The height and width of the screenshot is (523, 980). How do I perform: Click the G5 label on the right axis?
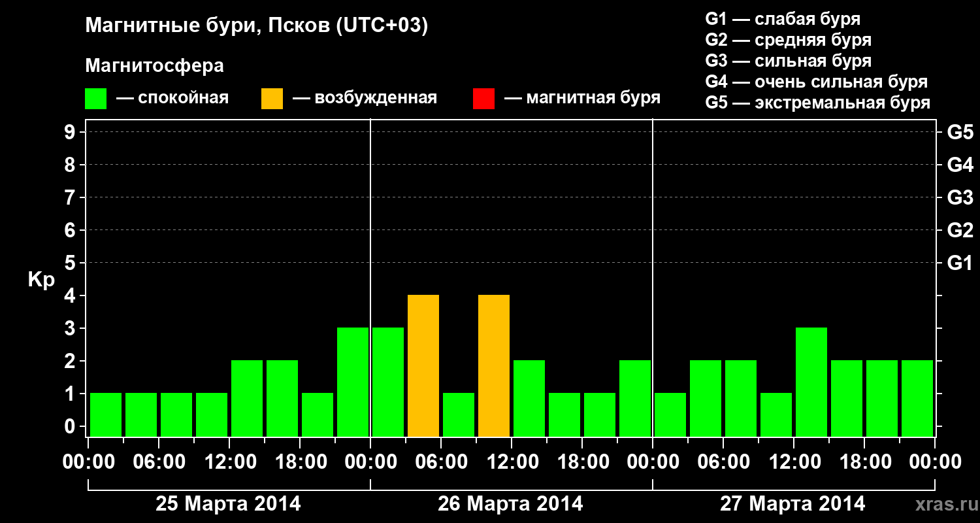[960, 132]
